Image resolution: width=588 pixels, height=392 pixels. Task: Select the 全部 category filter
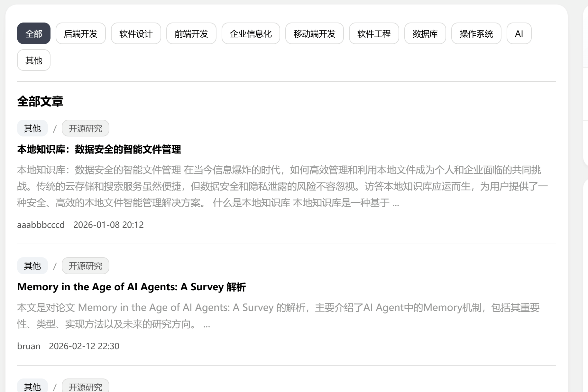click(x=34, y=33)
